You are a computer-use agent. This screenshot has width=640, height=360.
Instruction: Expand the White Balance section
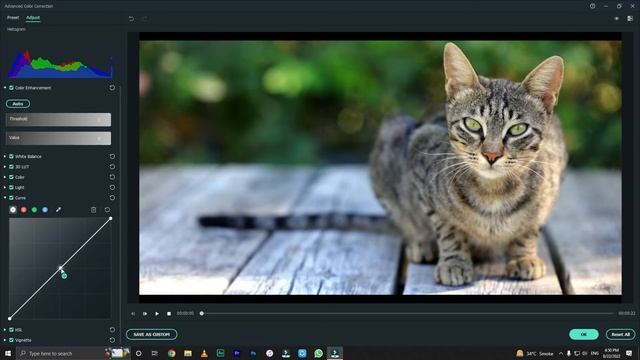tap(5, 156)
